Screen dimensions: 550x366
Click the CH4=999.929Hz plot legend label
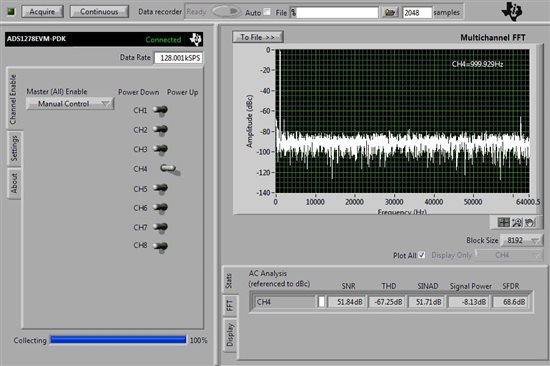click(x=477, y=64)
